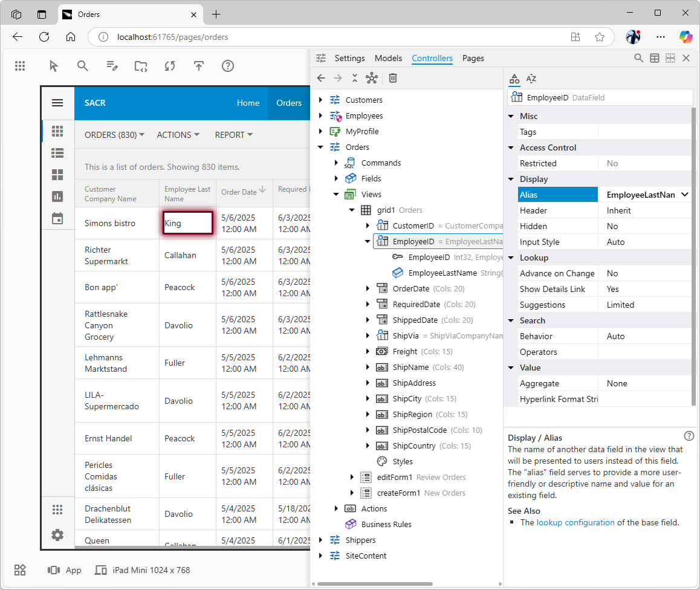This screenshot has height=590, width=700.
Task: Expand the Commands node
Action: point(336,163)
